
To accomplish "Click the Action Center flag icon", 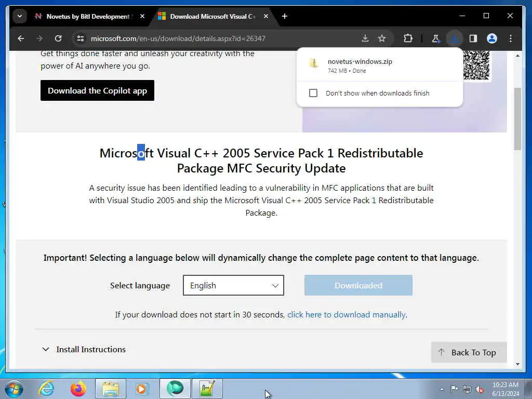I will coord(454,389).
